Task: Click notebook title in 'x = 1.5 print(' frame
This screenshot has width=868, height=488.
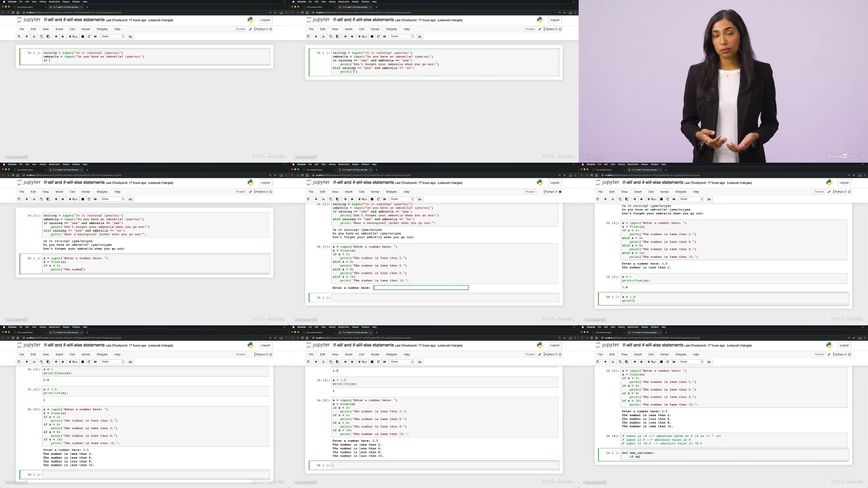Action: coord(652,182)
